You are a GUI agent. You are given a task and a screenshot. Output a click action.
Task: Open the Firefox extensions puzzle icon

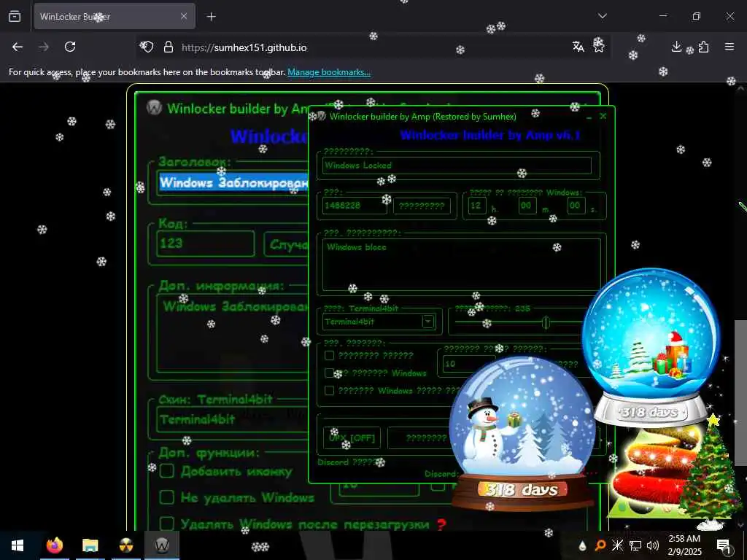click(x=704, y=47)
